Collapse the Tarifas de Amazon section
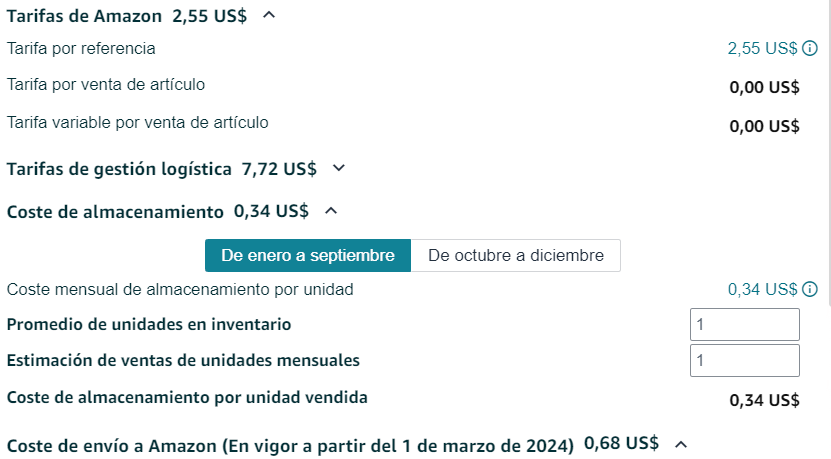This screenshot has width=831, height=459. pyautogui.click(x=269, y=15)
